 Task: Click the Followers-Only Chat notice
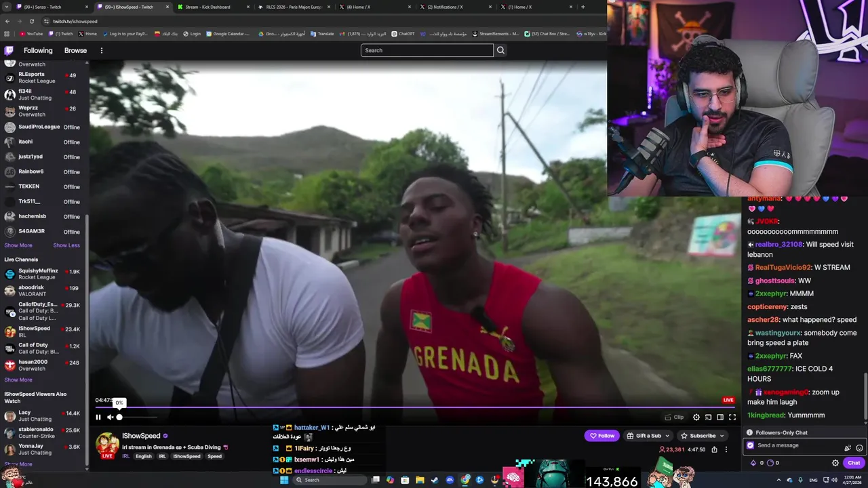781,432
